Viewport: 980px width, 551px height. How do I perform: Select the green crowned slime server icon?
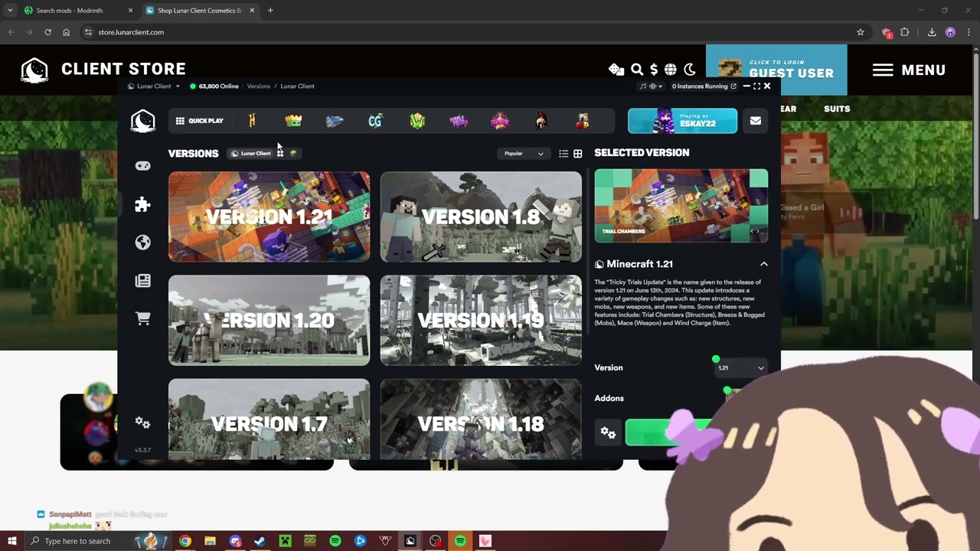[293, 121]
